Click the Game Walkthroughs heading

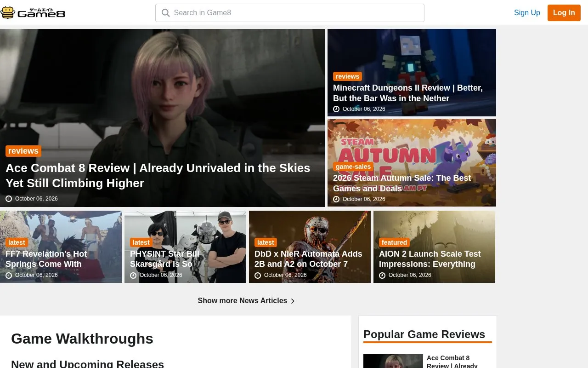(82, 339)
